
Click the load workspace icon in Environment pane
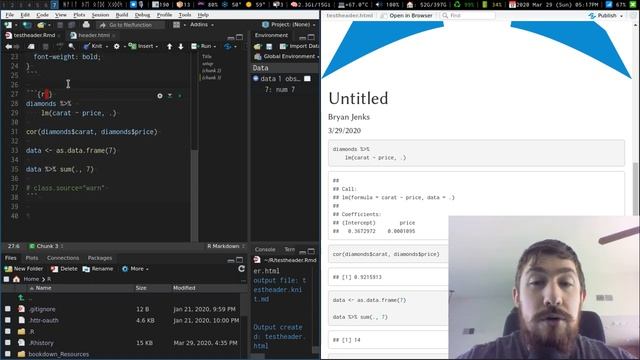point(257,47)
